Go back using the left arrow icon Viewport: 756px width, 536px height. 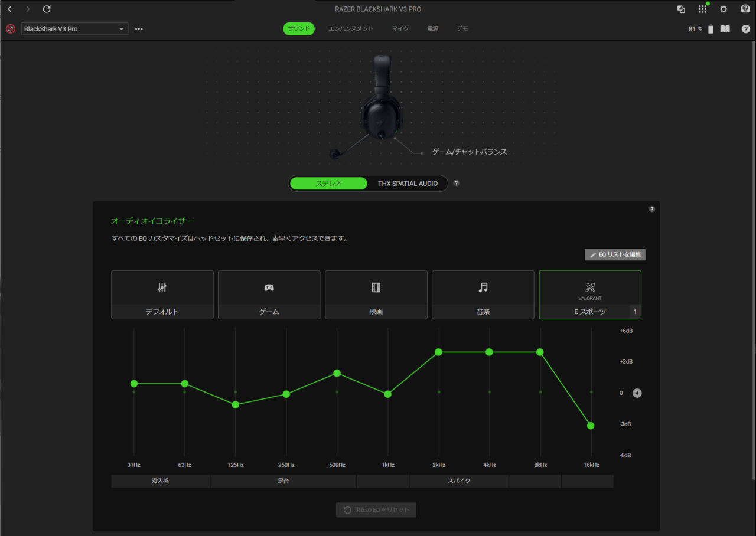tap(9, 9)
